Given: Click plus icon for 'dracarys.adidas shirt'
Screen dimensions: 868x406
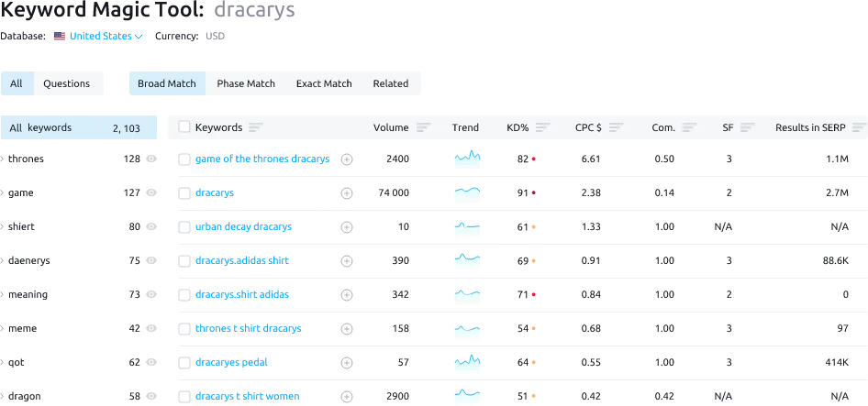Looking at the screenshot, I should tap(347, 261).
